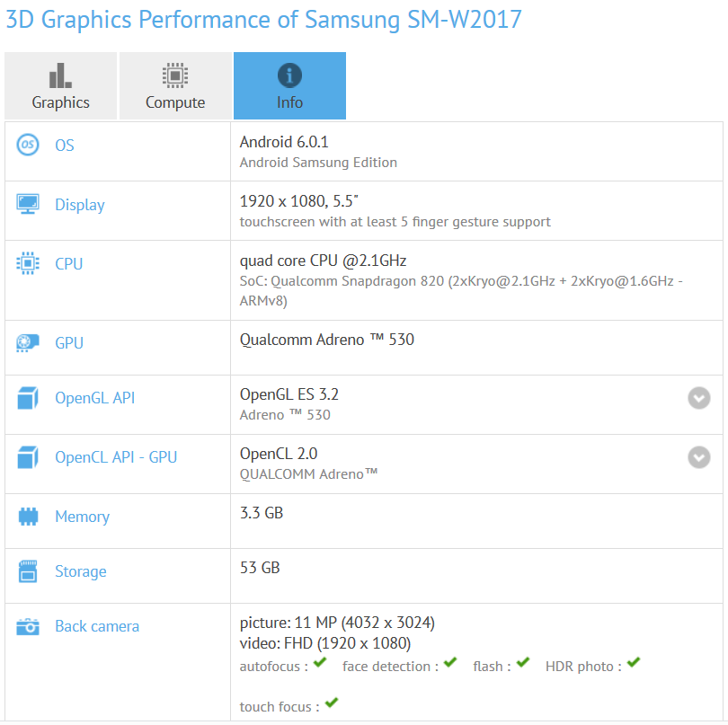This screenshot has width=728, height=725.
Task: Select the Info tab
Action: coord(289,86)
